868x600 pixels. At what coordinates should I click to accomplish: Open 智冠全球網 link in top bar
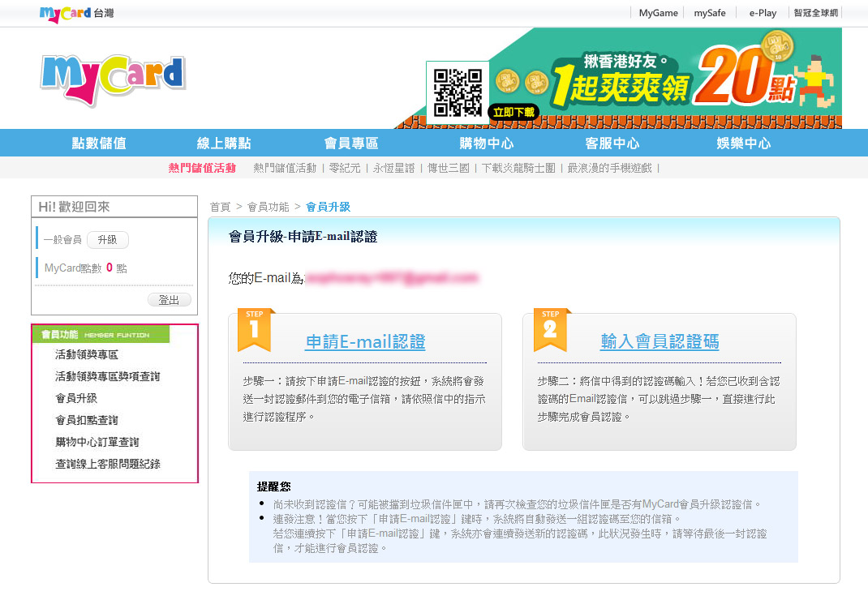click(x=816, y=13)
